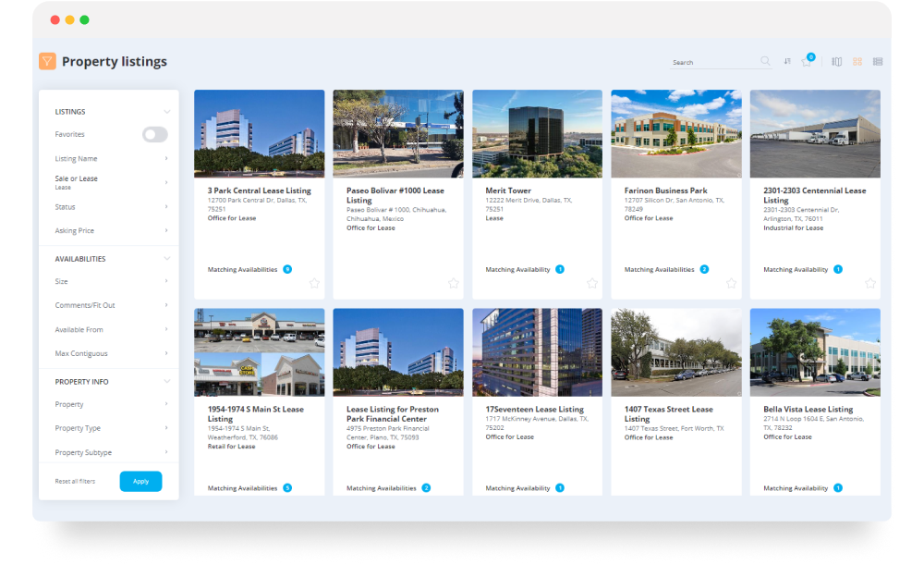Click availabilities count badge on 3 Park Central
924x565 pixels.
(287, 269)
